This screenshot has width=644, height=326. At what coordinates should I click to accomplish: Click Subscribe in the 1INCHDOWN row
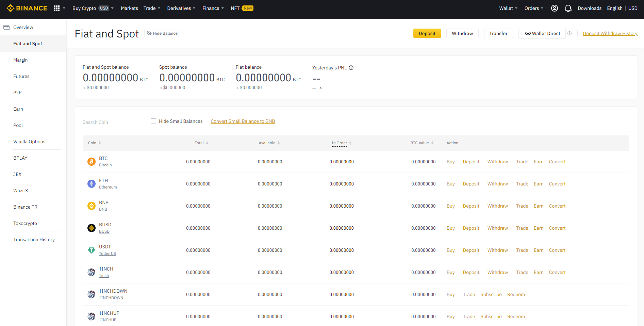pyautogui.click(x=491, y=294)
